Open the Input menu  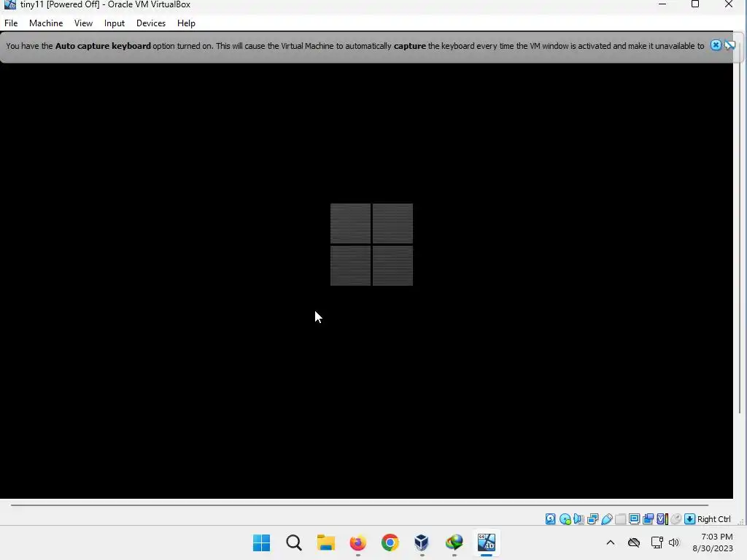click(115, 23)
